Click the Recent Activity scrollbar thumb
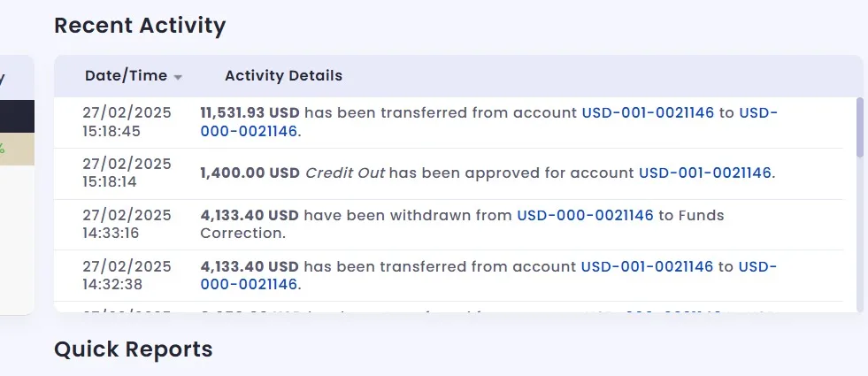The height and width of the screenshot is (376, 868). click(858, 127)
